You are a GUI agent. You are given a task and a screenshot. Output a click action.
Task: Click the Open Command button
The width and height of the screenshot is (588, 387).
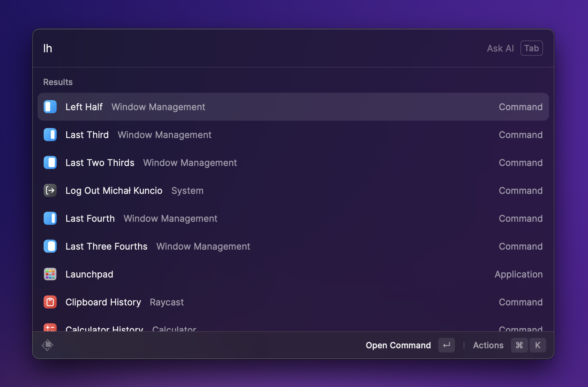[398, 345]
